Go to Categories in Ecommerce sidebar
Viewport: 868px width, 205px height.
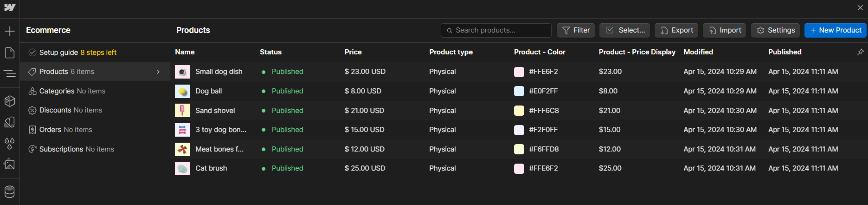point(72,91)
